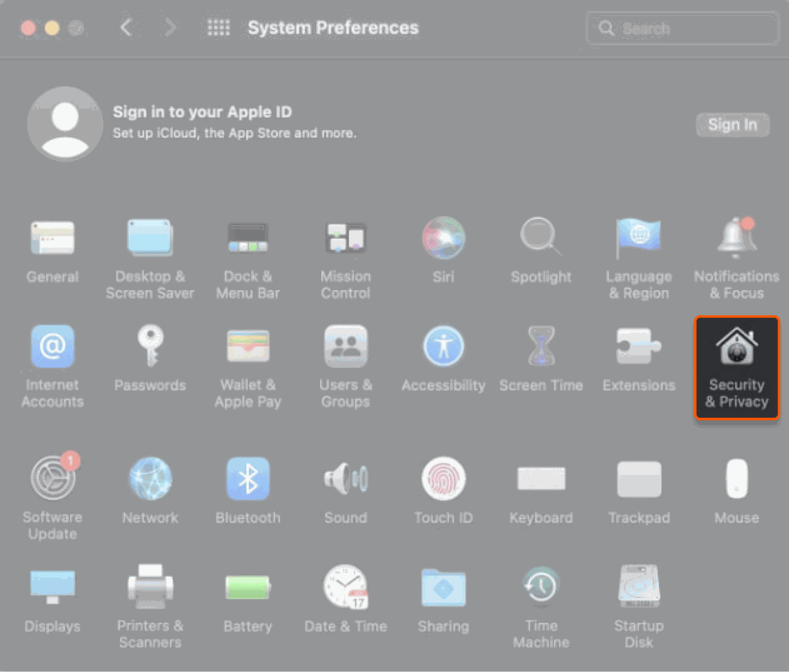The width and height of the screenshot is (789, 672).
Task: Open Mouse preferences
Action: (x=737, y=491)
